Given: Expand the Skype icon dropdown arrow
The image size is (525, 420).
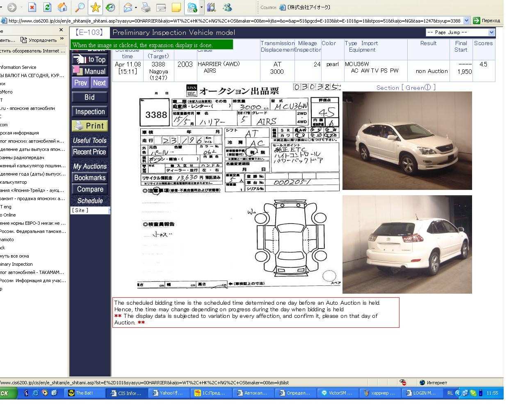Looking at the screenshot, I should click(x=201, y=7).
